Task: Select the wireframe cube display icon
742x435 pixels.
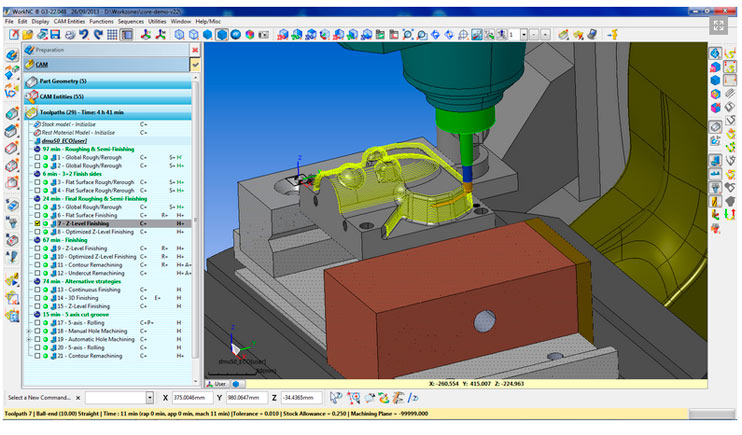Action: click(179, 34)
